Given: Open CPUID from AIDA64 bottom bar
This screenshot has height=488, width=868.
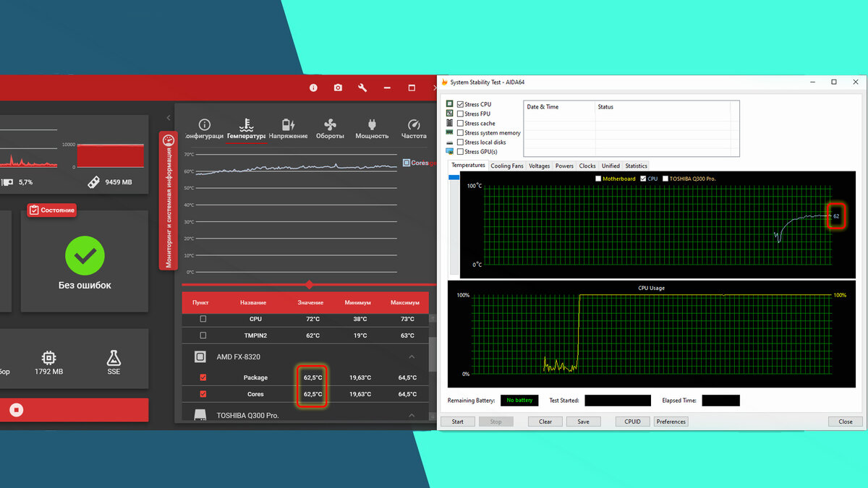Looking at the screenshot, I should tap(632, 421).
